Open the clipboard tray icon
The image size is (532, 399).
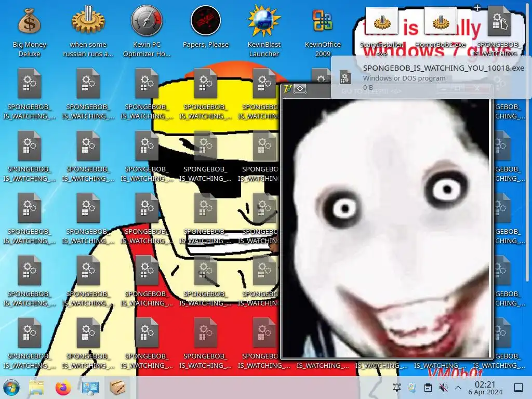(x=428, y=387)
